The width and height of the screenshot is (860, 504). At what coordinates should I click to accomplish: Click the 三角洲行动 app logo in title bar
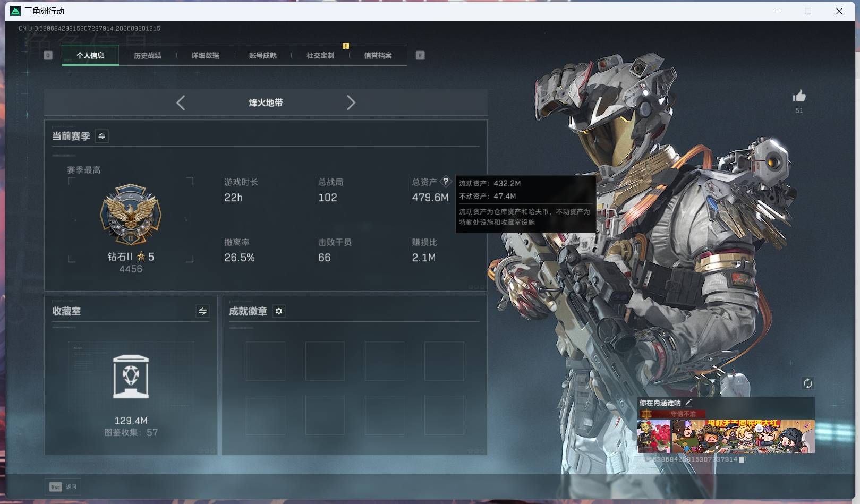pos(15,11)
